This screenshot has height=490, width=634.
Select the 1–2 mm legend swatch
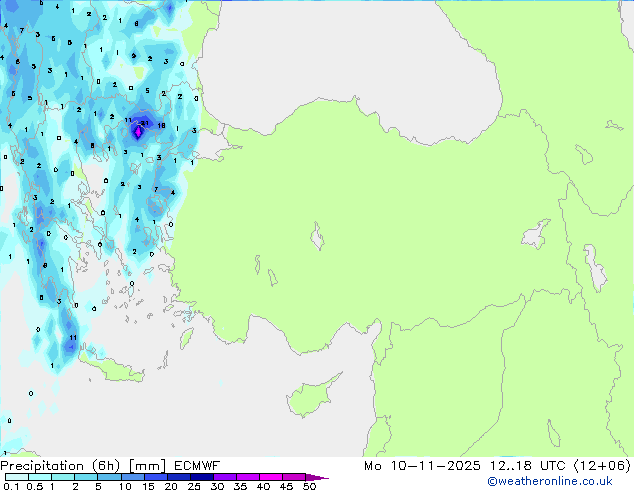pyautogui.click(x=63, y=477)
